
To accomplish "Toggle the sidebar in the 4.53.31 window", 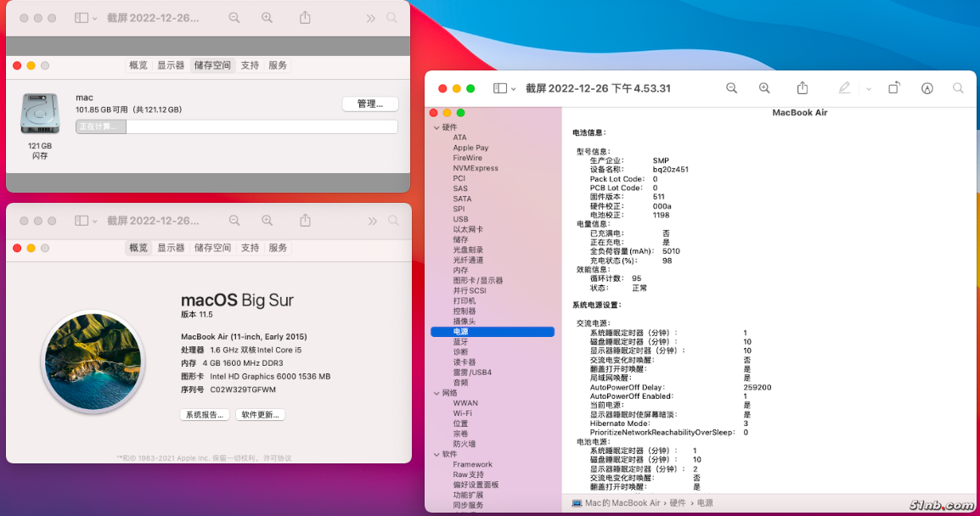I will click(500, 88).
